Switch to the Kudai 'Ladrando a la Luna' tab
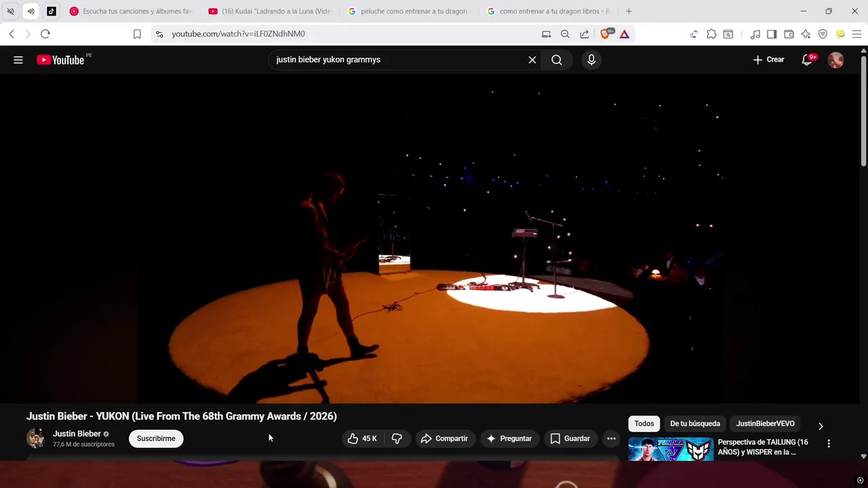This screenshot has height=488, width=868. 270,11
